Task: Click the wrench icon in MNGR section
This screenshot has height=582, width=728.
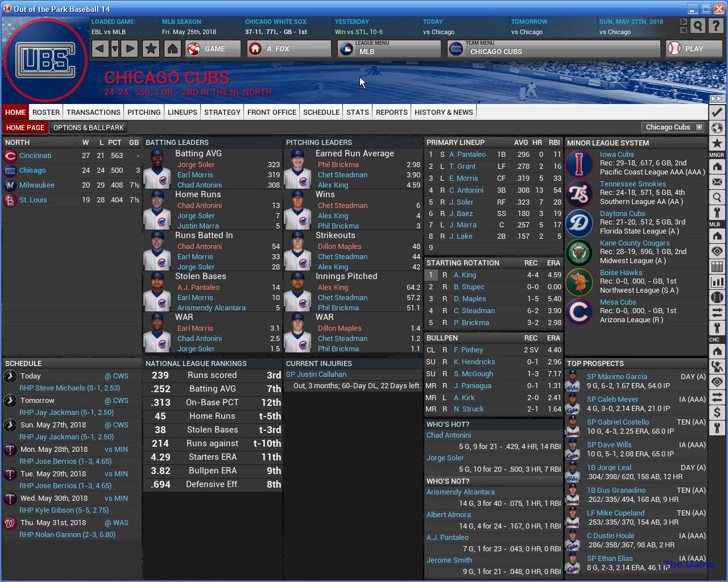Action: [717, 213]
